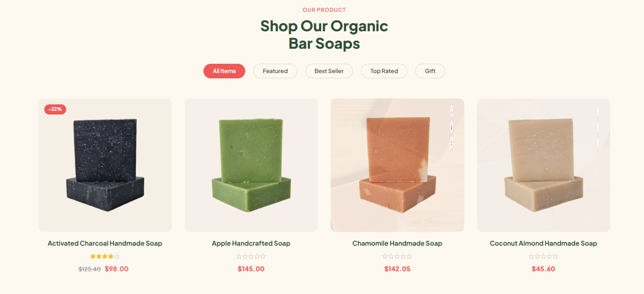Open the Coconut Almond soap product image
The image size is (644, 294).
(x=544, y=165)
